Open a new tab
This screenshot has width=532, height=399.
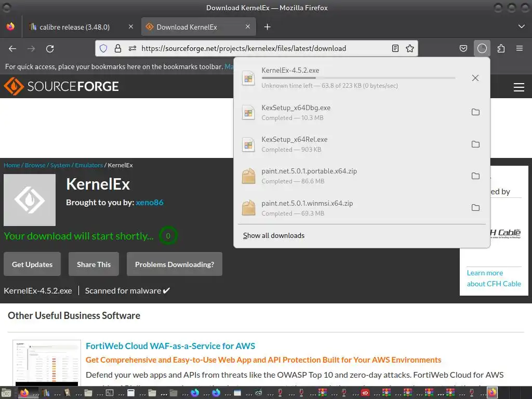268,27
